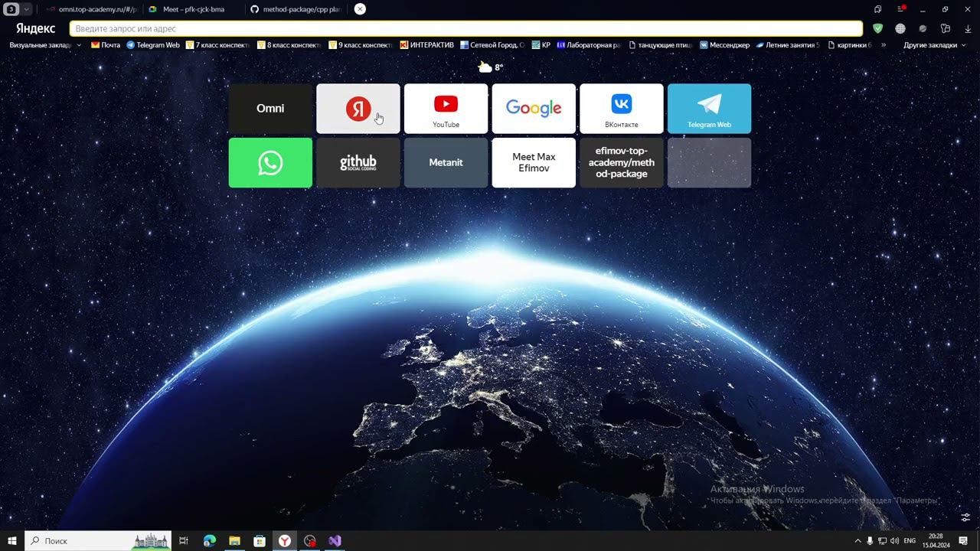This screenshot has width=980, height=551.
Task: Click the weather widget showing 8°
Action: tap(491, 67)
